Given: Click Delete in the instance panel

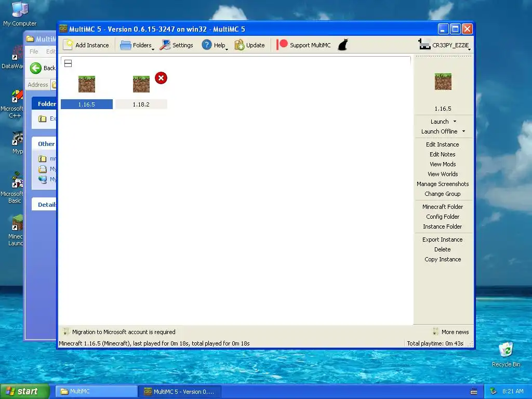Looking at the screenshot, I should pos(443,249).
